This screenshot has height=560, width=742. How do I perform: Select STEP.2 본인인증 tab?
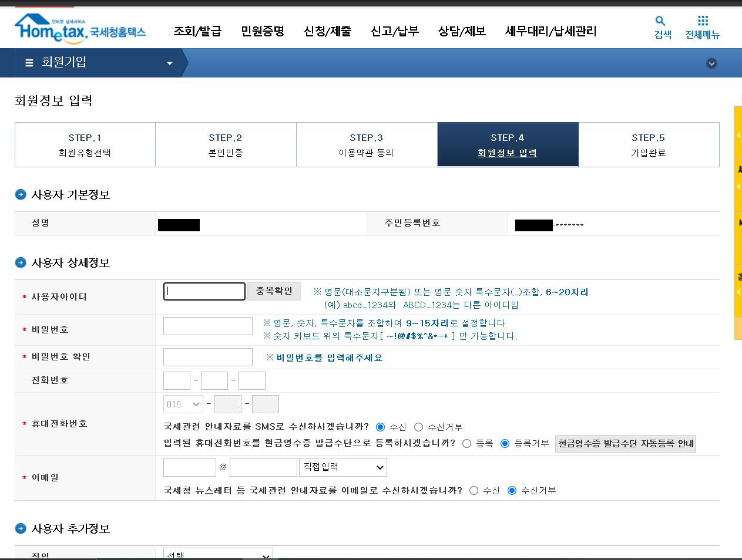coord(226,145)
